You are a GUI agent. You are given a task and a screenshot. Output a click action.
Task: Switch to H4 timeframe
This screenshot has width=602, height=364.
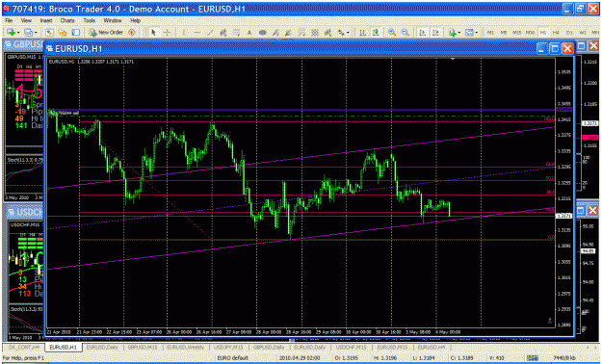[556, 33]
